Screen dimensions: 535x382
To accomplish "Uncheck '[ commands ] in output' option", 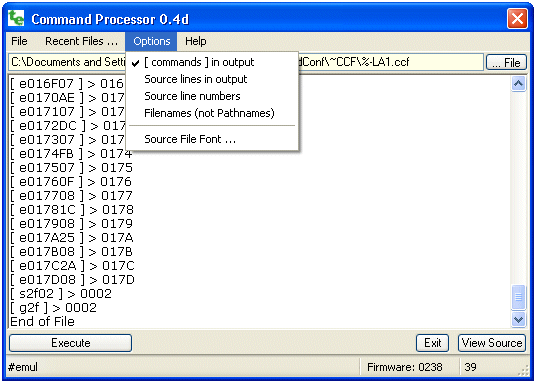I will point(212,62).
